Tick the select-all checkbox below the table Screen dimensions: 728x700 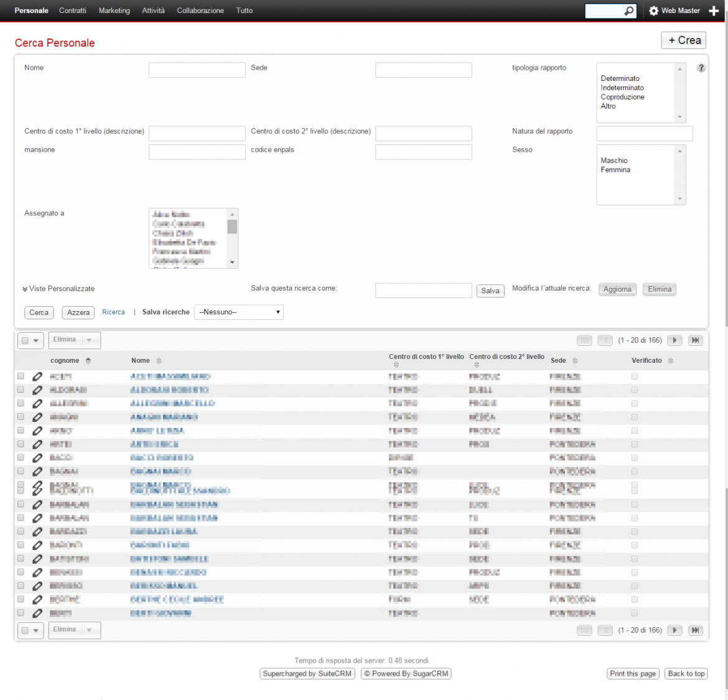[25, 630]
